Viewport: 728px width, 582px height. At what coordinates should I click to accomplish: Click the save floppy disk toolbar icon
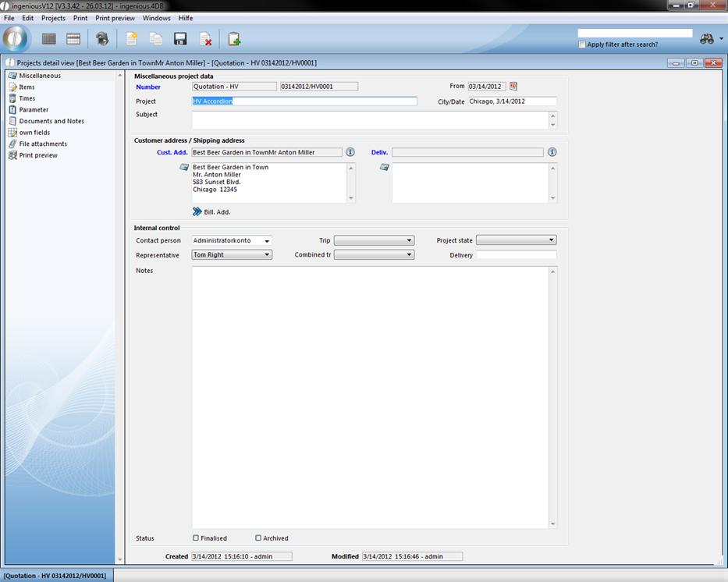tap(180, 39)
